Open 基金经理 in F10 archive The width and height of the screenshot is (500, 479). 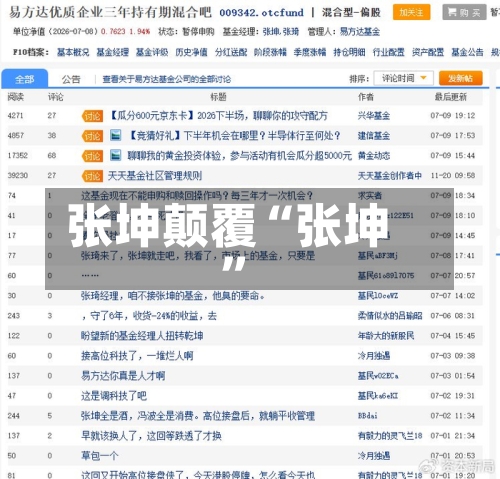(x=113, y=52)
